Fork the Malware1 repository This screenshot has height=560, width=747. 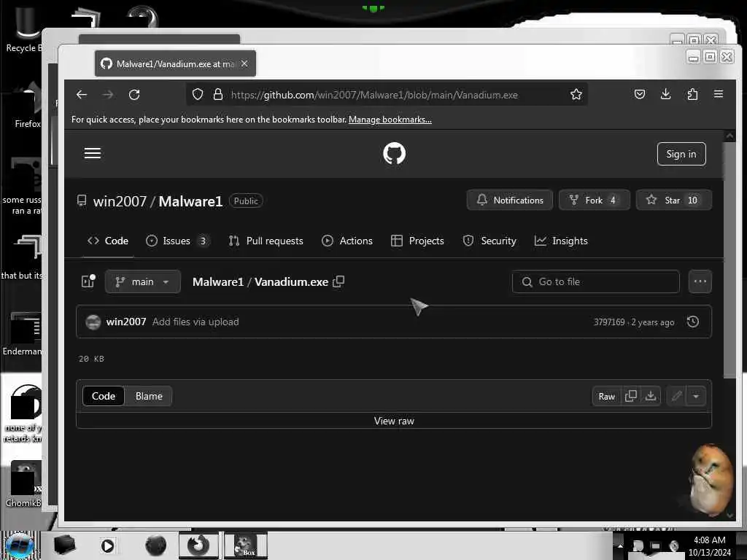(x=594, y=200)
